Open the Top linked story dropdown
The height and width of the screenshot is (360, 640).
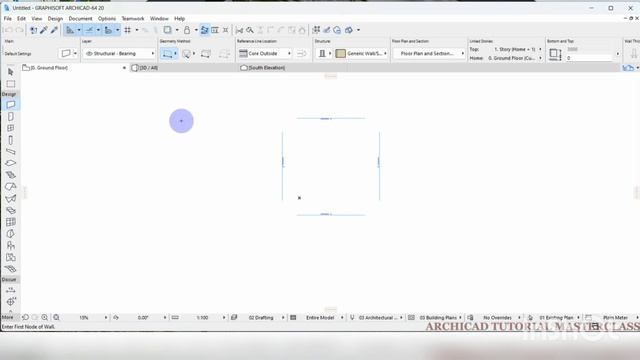517,49
